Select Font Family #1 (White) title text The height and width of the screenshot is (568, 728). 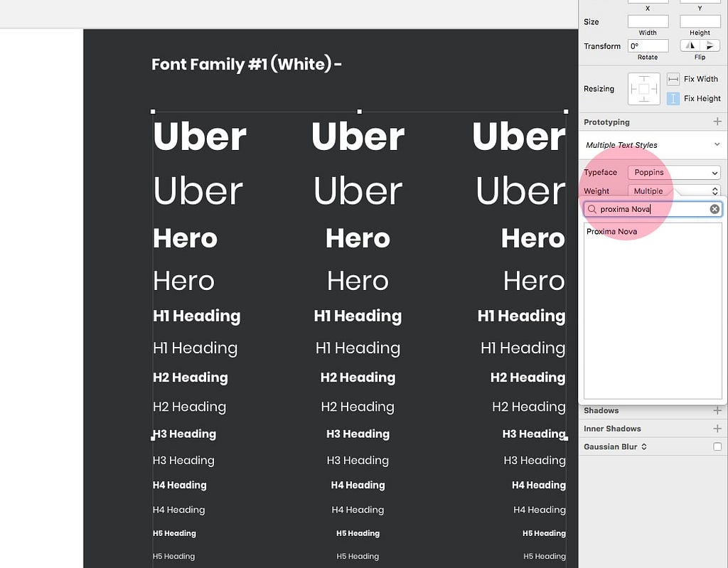click(x=247, y=64)
